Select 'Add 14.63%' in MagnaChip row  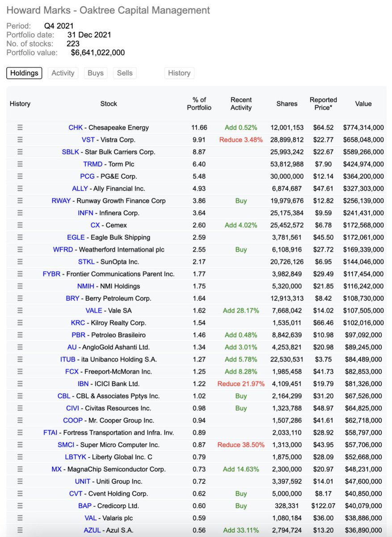click(242, 469)
